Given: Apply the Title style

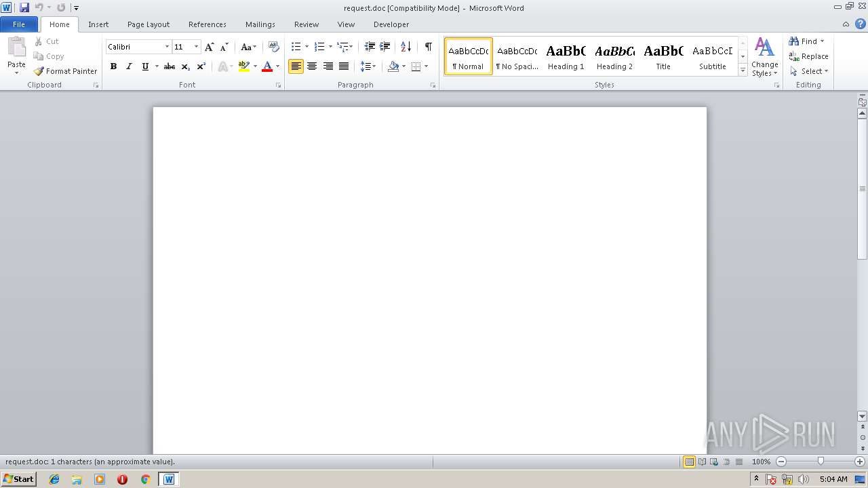Looking at the screenshot, I should (x=663, y=56).
